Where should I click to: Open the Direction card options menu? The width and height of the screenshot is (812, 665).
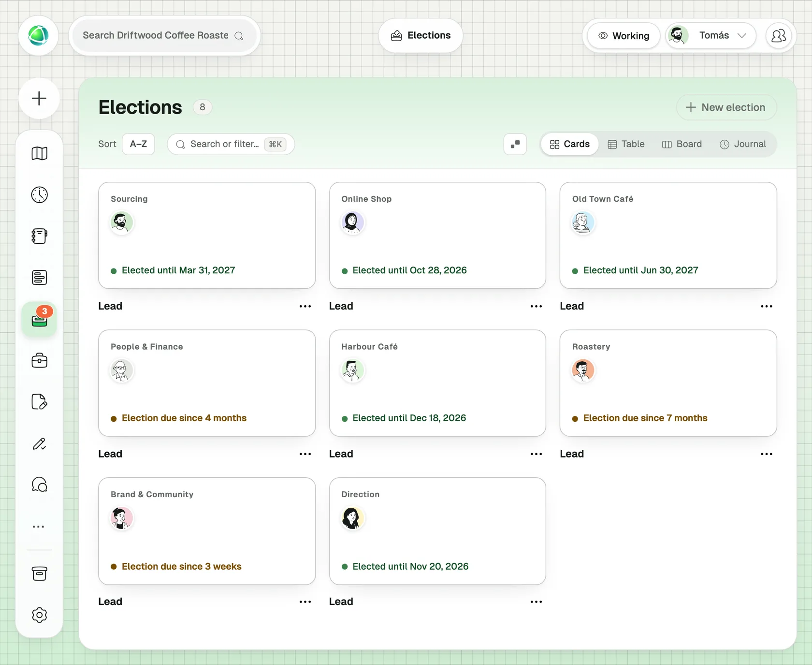tap(536, 602)
